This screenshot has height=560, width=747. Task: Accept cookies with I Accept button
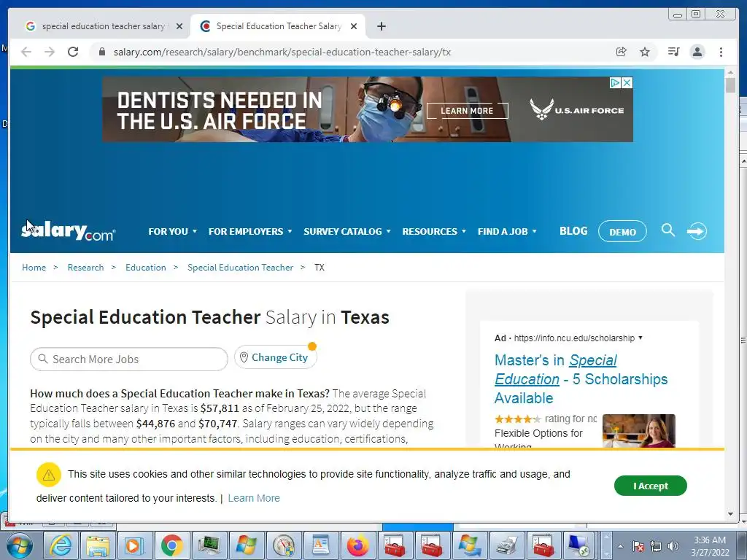click(650, 486)
